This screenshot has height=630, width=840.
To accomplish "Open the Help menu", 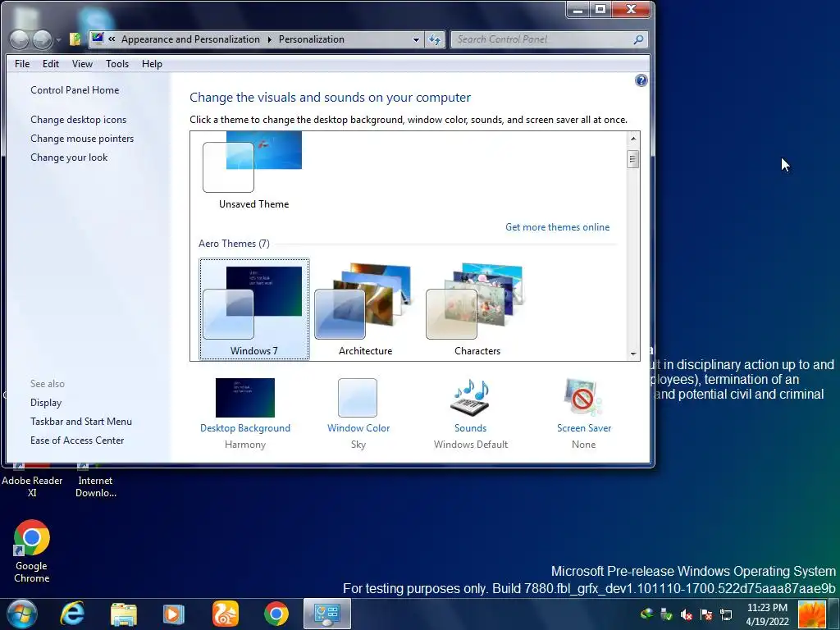I will tap(152, 64).
